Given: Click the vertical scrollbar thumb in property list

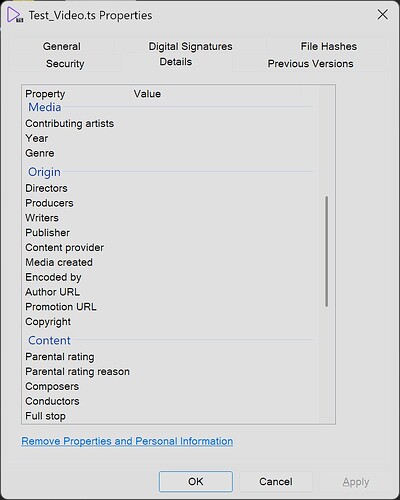Looking at the screenshot, I should point(326,251).
